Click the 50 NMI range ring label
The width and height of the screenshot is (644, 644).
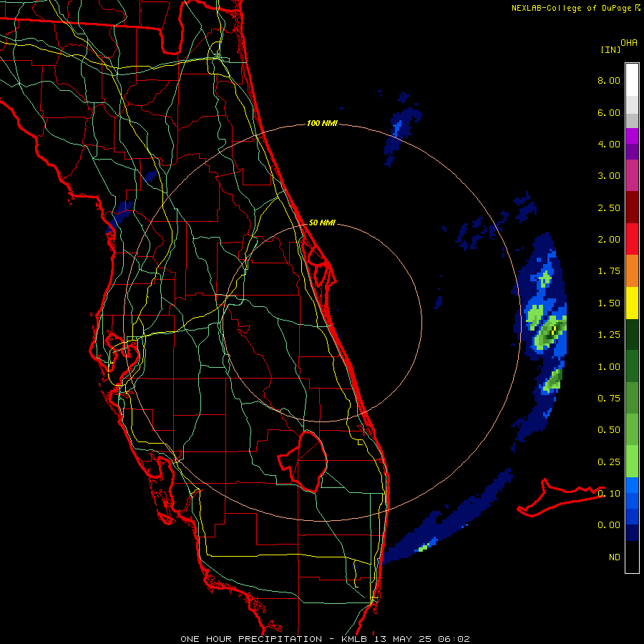[322, 223]
